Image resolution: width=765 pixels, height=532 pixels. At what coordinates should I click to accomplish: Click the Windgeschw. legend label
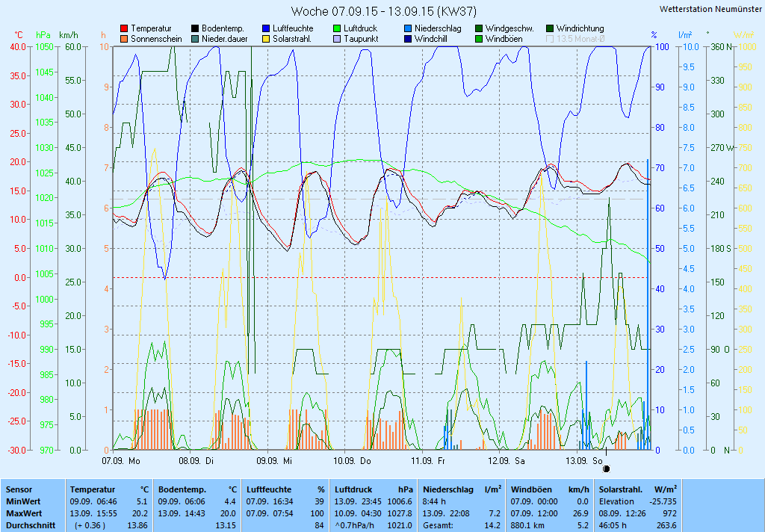(510, 29)
